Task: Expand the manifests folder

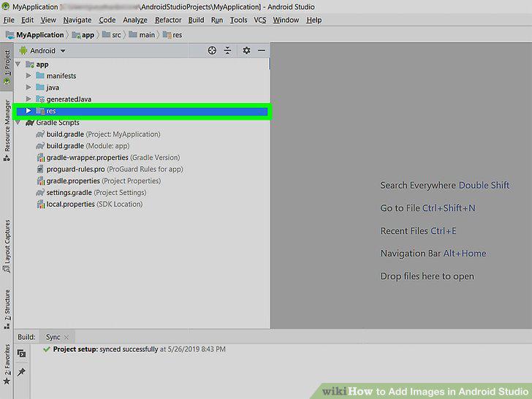Action: point(28,76)
